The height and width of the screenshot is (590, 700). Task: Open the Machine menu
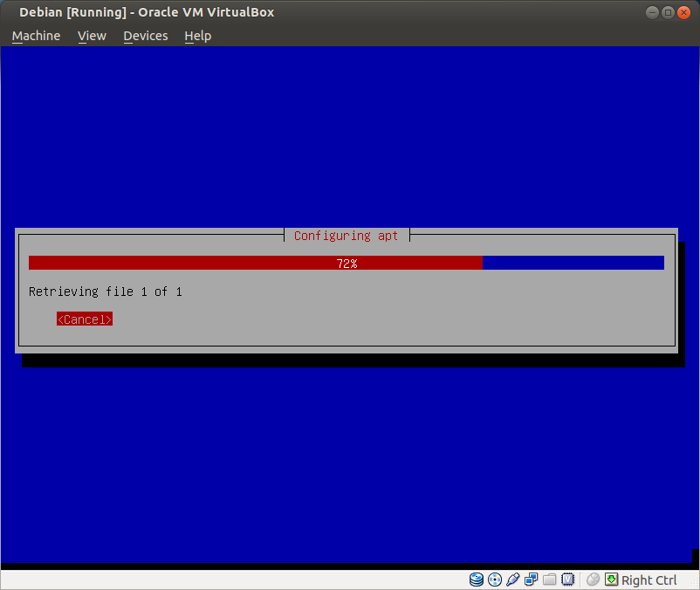point(36,36)
